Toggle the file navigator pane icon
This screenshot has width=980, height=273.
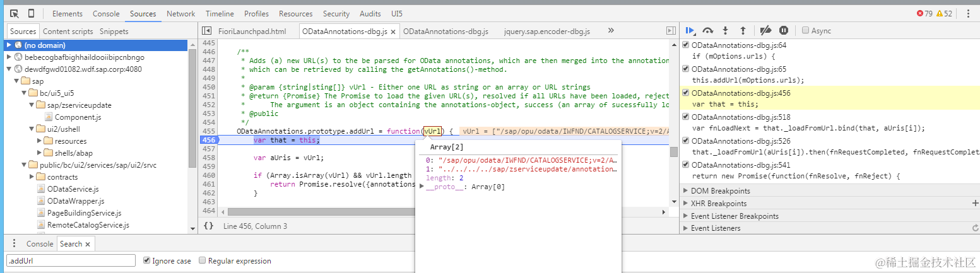pyautogui.click(x=206, y=31)
